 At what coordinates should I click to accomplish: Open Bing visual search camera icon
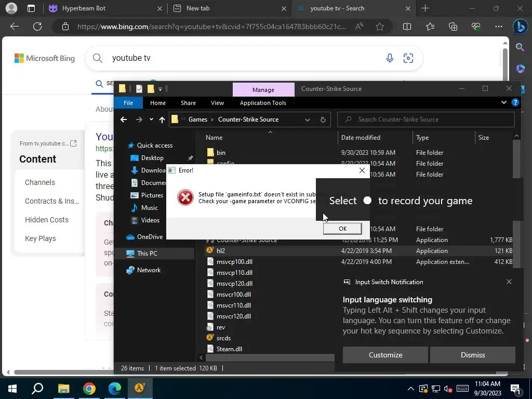408,58
